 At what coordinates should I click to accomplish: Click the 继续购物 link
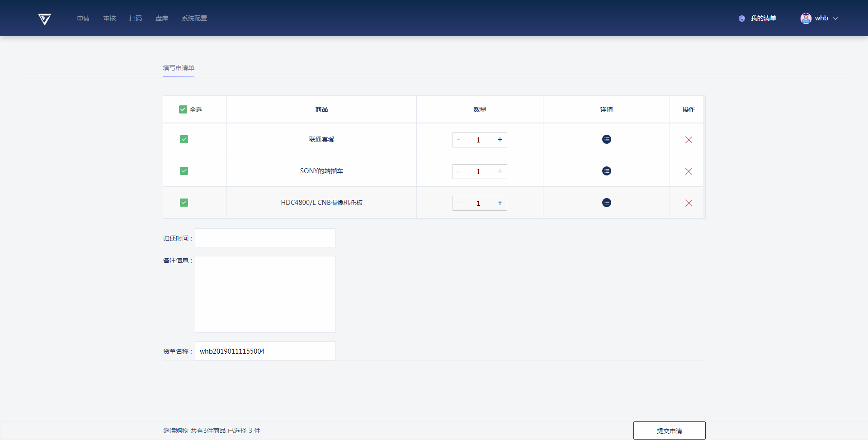(x=175, y=431)
